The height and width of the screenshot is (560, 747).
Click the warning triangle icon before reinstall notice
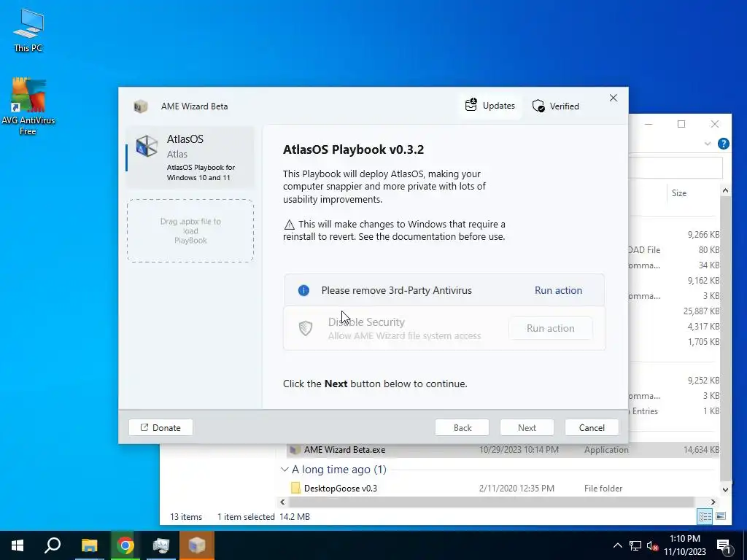point(289,225)
